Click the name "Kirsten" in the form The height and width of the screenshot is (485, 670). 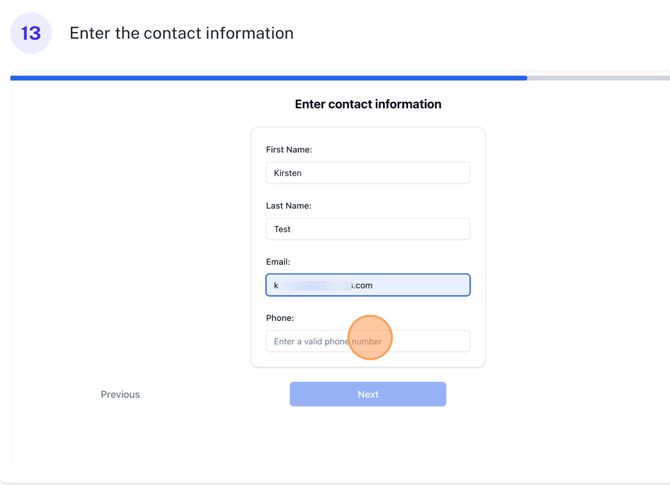click(288, 173)
